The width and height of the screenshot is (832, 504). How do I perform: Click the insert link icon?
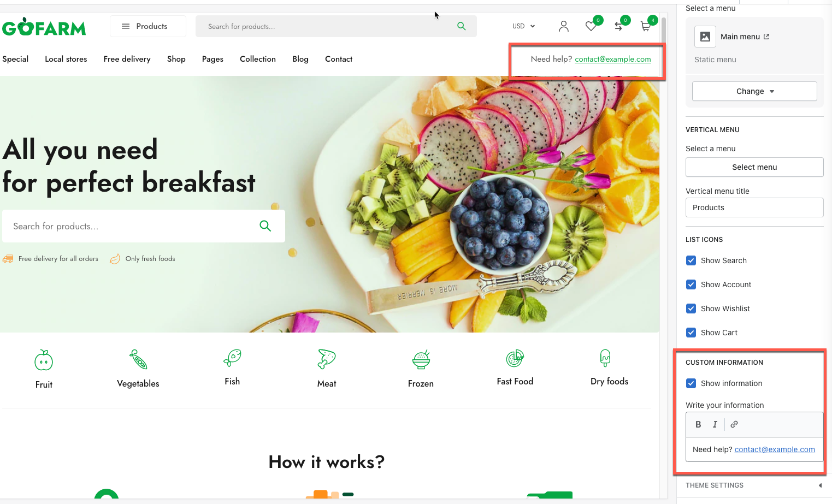734,424
